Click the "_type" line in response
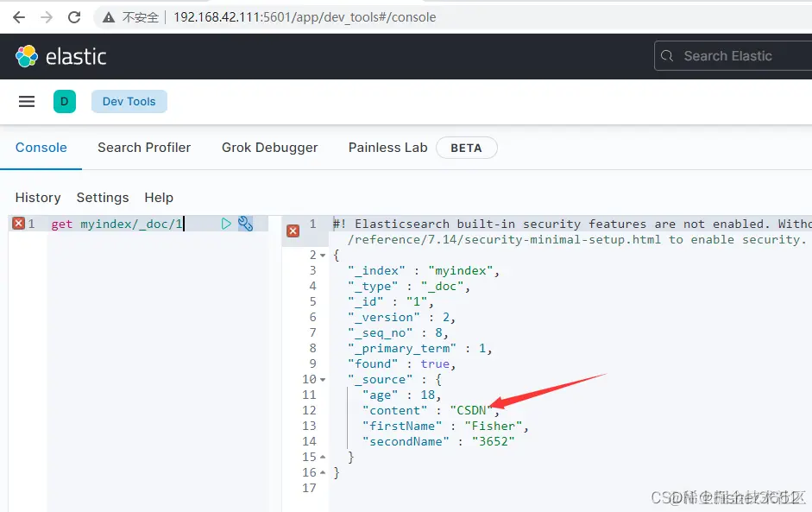 click(409, 286)
